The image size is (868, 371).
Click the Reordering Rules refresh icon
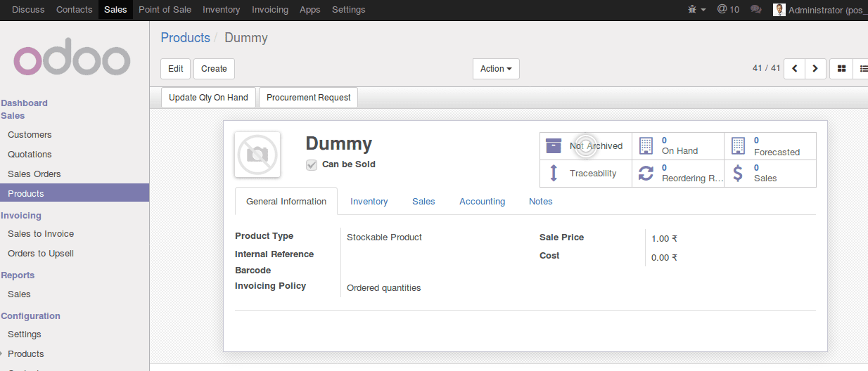(x=646, y=174)
